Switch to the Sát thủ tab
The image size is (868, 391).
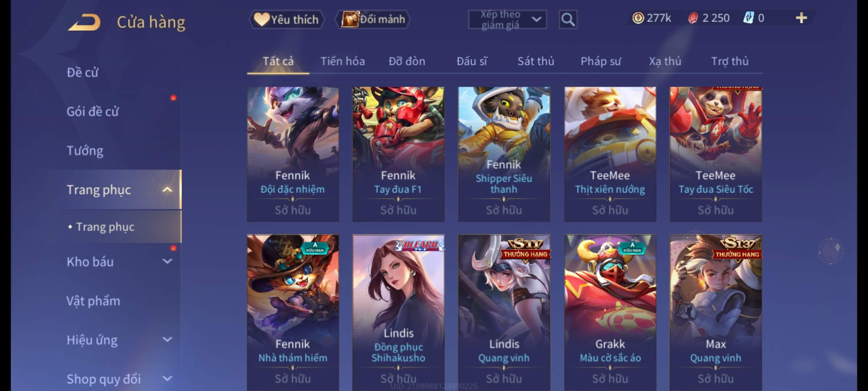536,61
